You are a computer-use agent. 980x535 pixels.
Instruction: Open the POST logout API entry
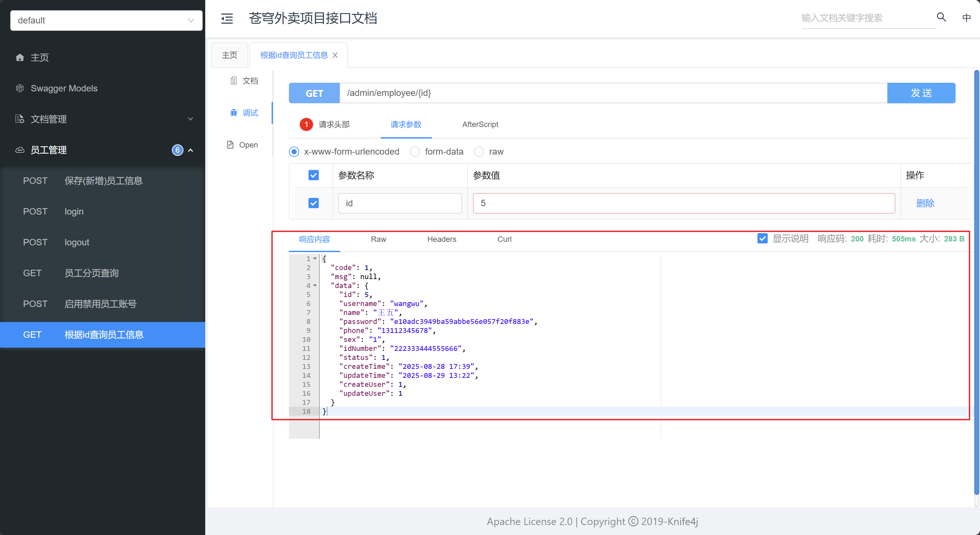coord(103,242)
